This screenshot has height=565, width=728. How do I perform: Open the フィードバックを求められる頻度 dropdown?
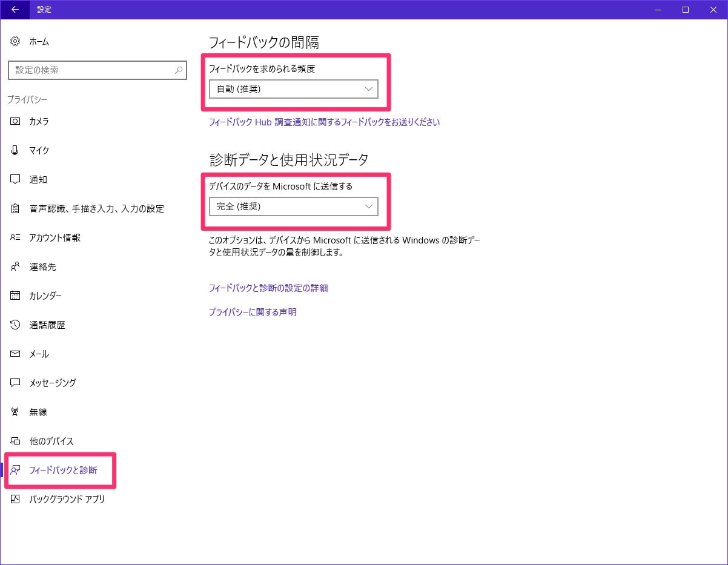[x=294, y=89]
